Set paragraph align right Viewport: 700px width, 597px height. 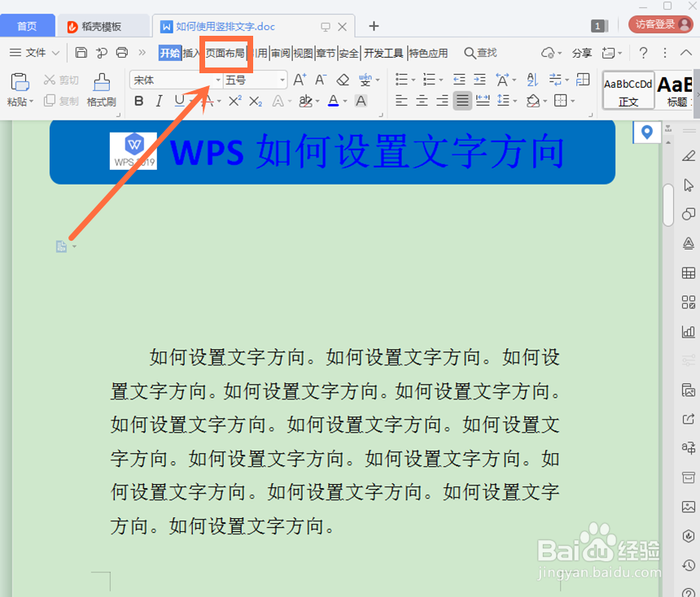coord(442,101)
